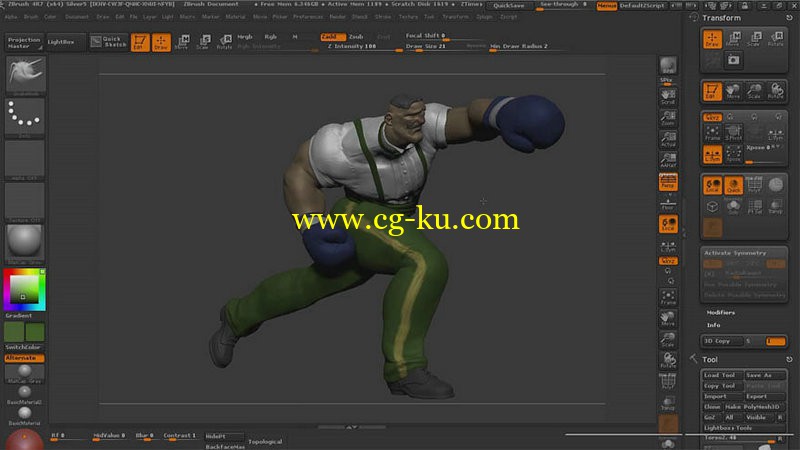Enable Zadd mode
Screen dimensions: 800x450
[x=333, y=37]
